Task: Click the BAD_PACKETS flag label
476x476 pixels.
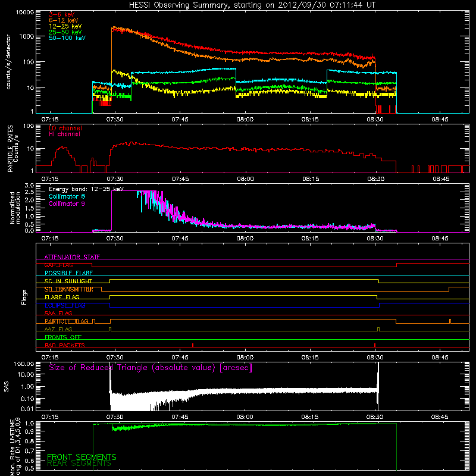Action: (65, 345)
